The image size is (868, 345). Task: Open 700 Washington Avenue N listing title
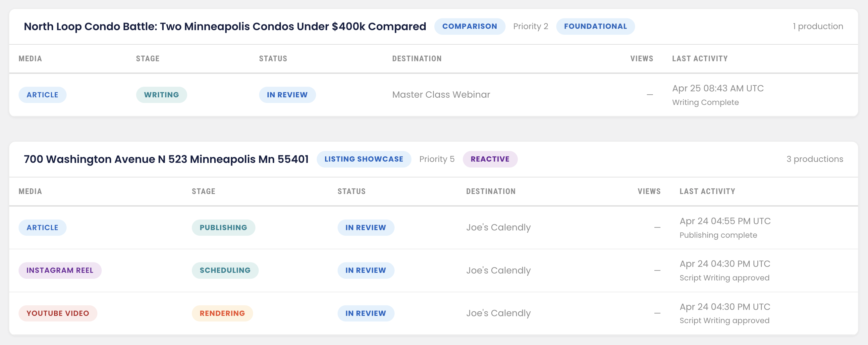pos(166,159)
